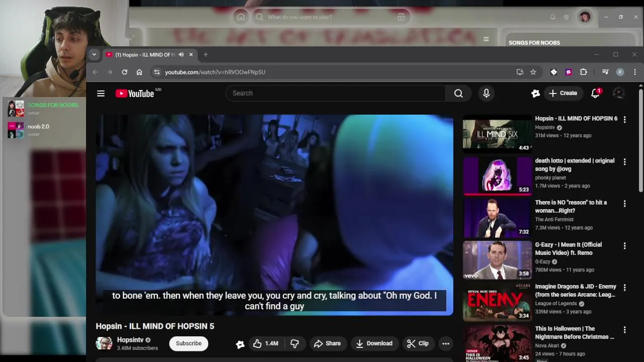Share the Hopsin video

click(327, 343)
